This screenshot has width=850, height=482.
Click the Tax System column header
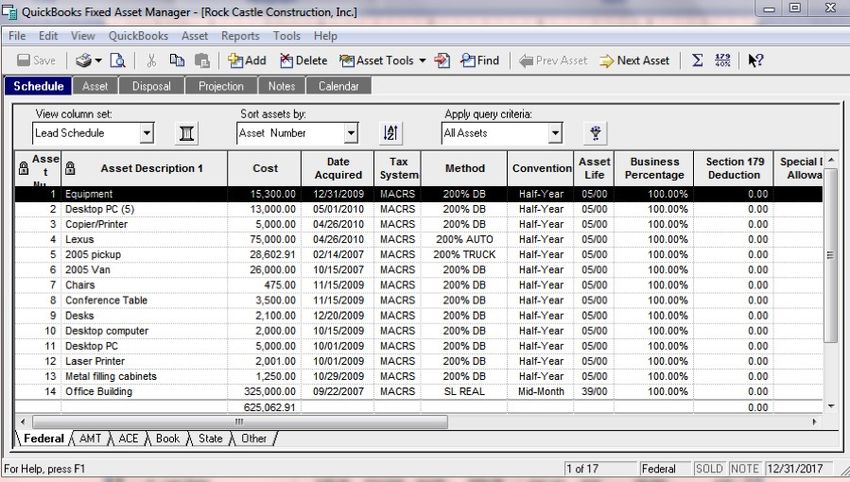[398, 168]
